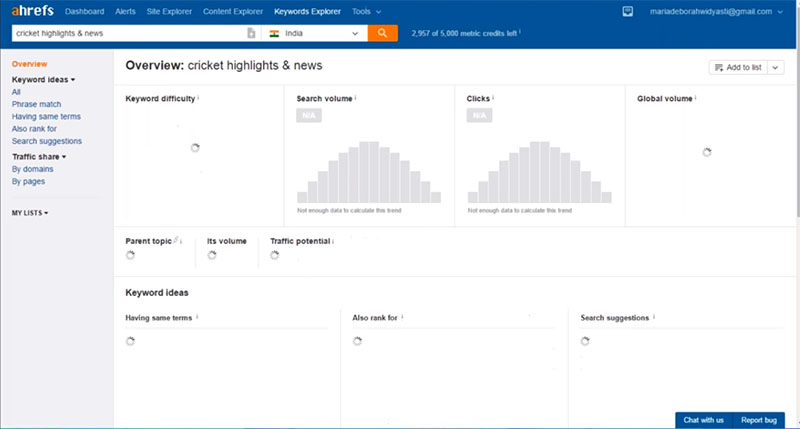
Task: Click the info icon beside Keyword difficulty
Action: point(198,99)
